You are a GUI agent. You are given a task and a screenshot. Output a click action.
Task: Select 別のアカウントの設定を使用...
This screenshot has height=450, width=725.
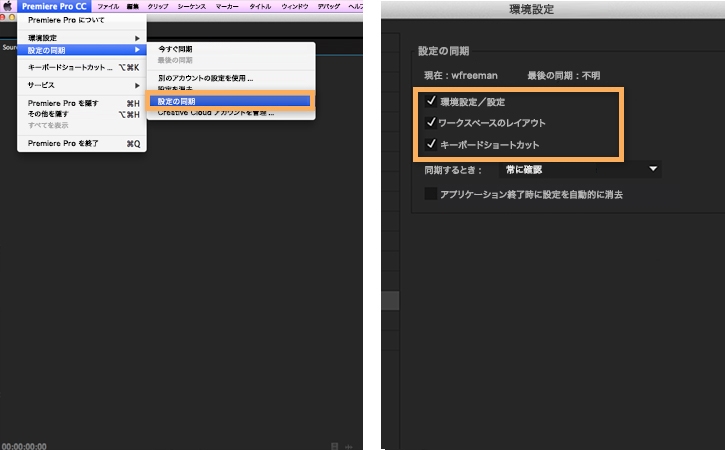pos(231,78)
